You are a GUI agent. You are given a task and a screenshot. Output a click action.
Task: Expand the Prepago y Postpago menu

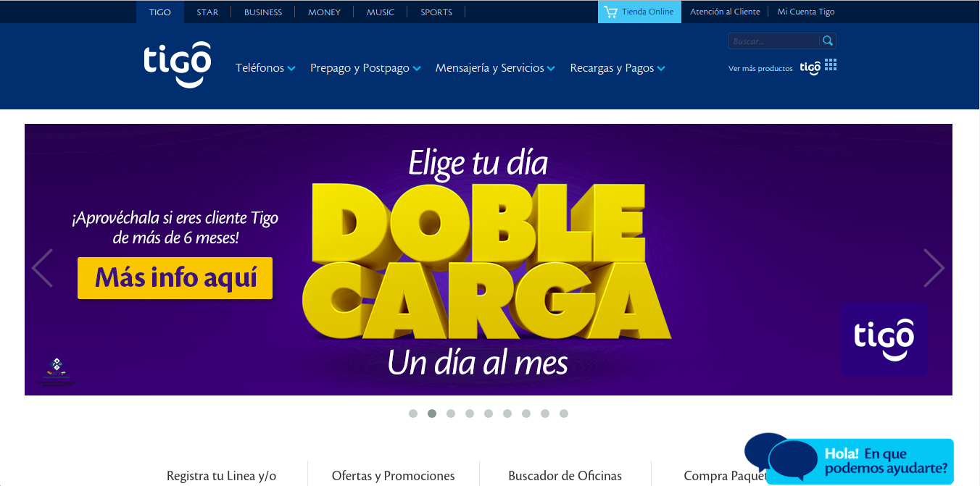pyautogui.click(x=365, y=68)
